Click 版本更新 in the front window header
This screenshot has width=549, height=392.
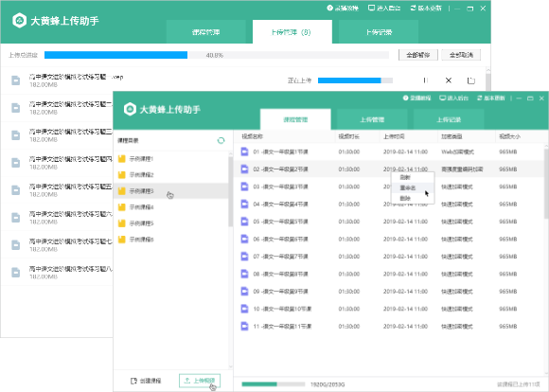491,98
